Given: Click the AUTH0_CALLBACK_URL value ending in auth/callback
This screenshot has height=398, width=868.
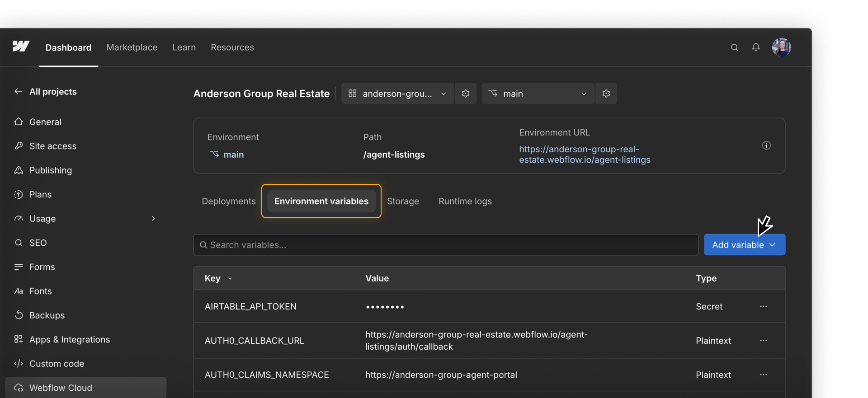Looking at the screenshot, I should 476,341.
